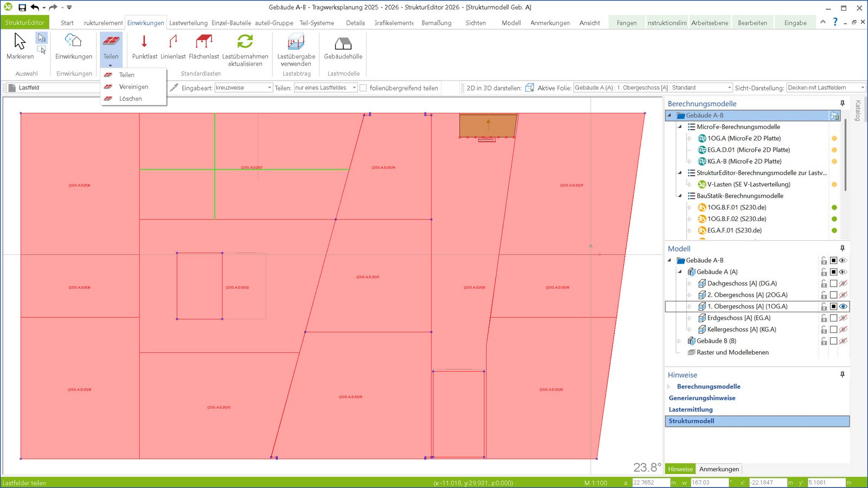Screen dimensions: 868x488
Task: Open the Sicht-Darstellung dropdown
Action: [826, 88]
